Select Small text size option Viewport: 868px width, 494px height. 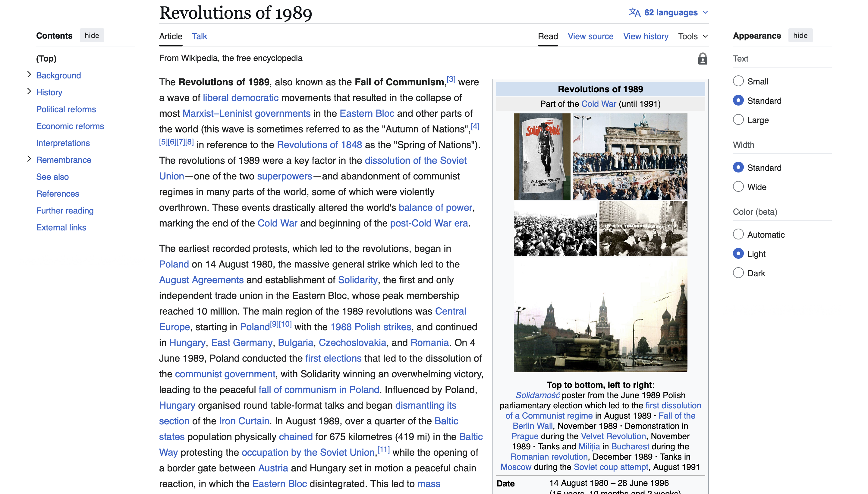[x=738, y=81]
